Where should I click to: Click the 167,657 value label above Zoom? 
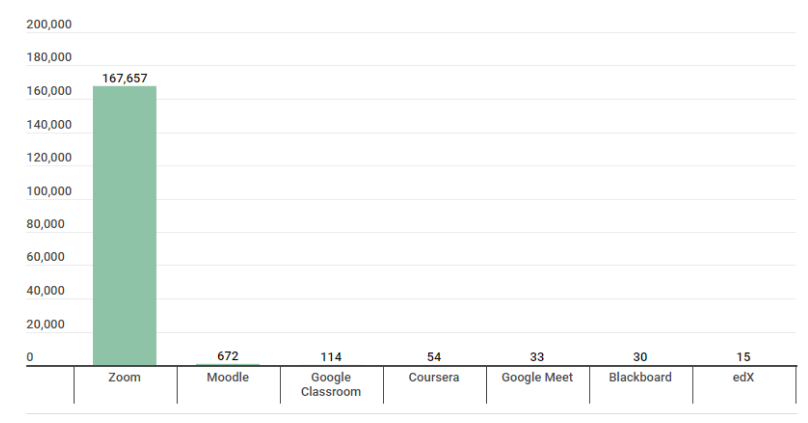click(x=125, y=78)
